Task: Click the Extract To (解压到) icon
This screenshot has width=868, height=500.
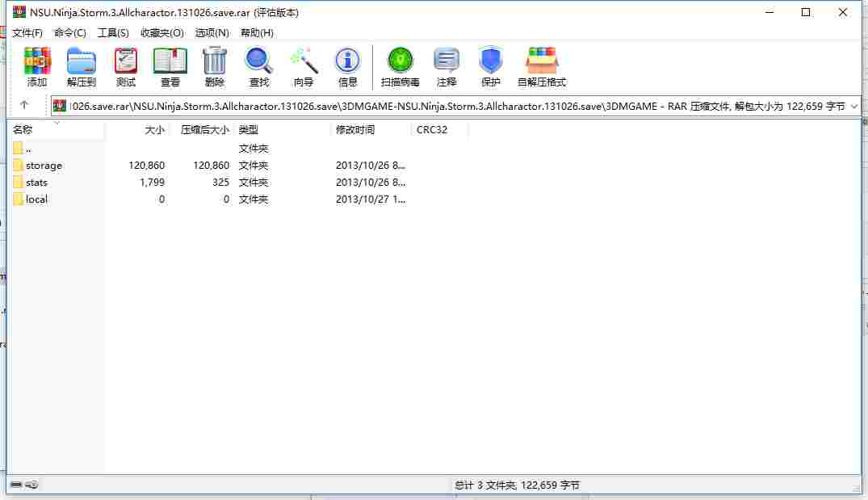Action: click(82, 61)
